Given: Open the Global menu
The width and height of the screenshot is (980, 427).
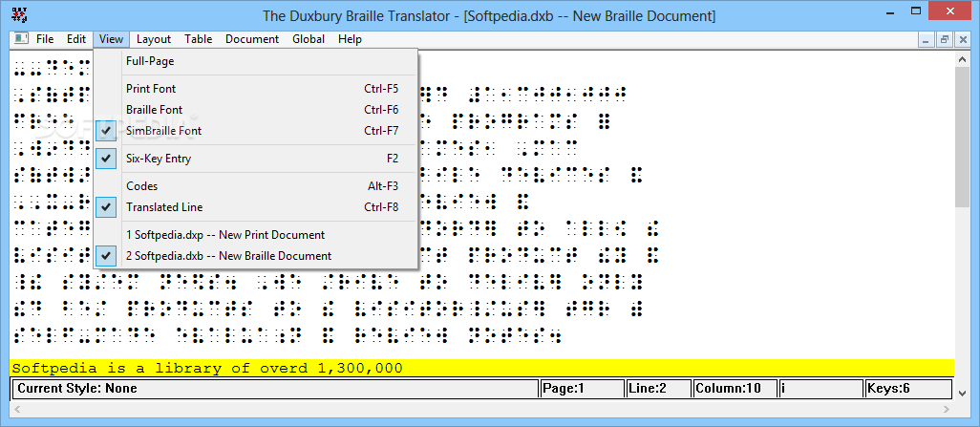Looking at the screenshot, I should (309, 39).
